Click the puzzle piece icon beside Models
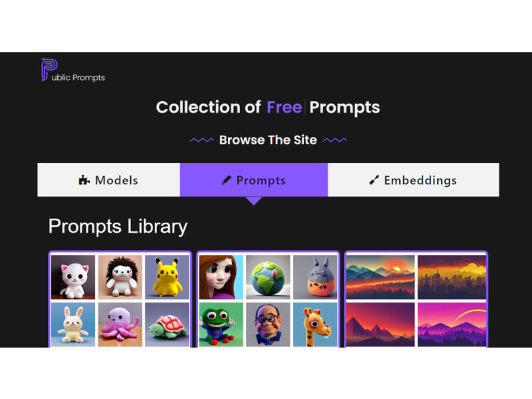 [x=84, y=180]
